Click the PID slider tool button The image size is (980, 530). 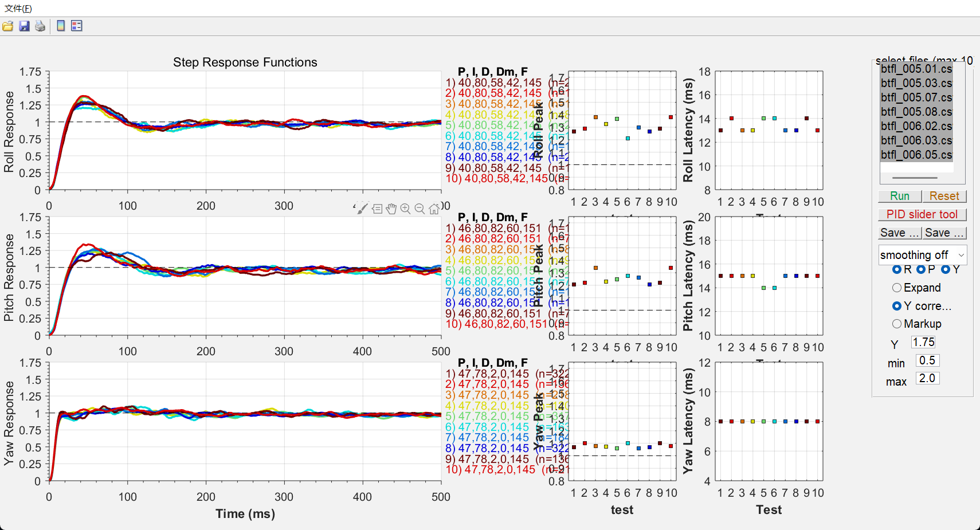tap(922, 214)
